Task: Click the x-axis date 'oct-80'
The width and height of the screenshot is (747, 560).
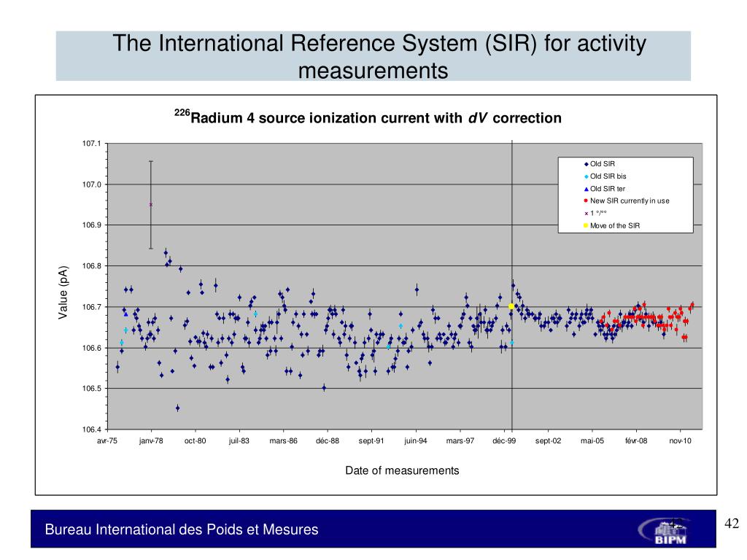Action: (196, 441)
